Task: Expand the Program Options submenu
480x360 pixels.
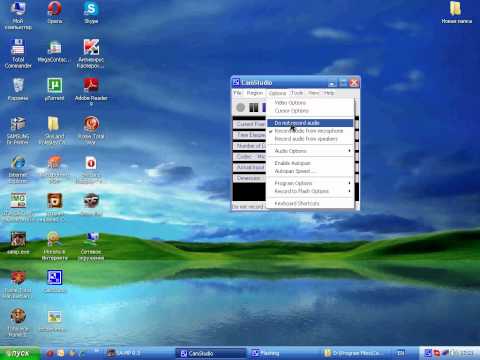Action: [x=310, y=183]
